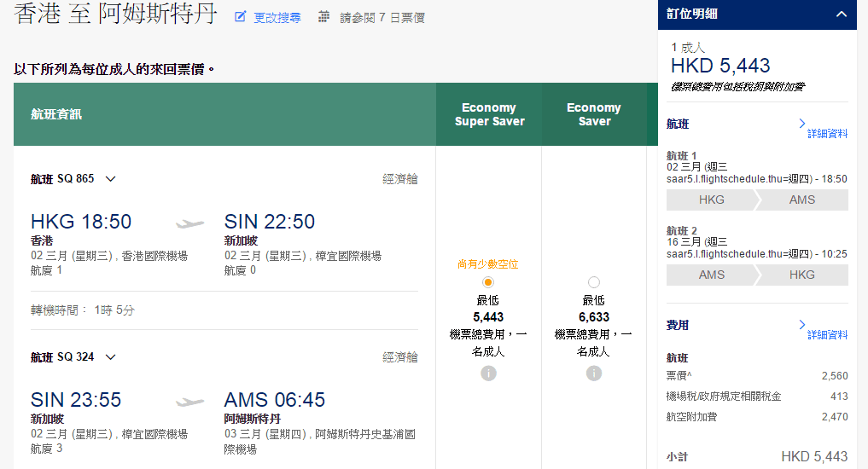Screen dimensions: 868x469
Task: Expand flight SQ 865 details
Action: click(110, 179)
